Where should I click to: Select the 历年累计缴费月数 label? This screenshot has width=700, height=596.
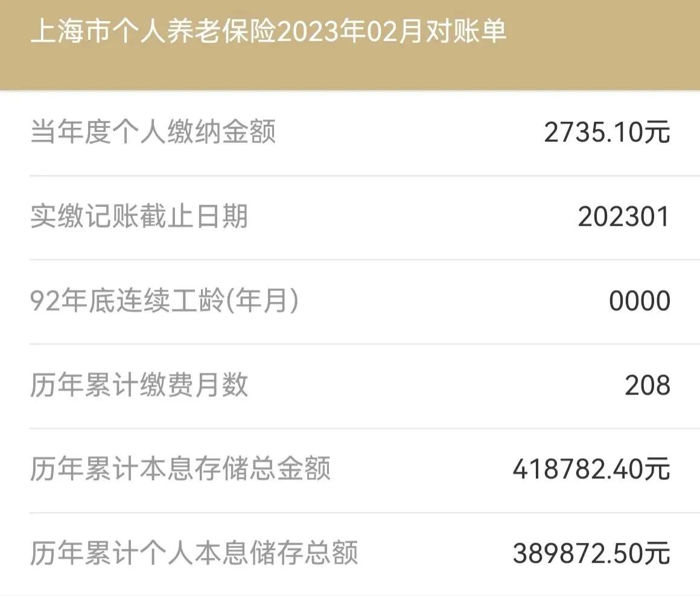139,384
